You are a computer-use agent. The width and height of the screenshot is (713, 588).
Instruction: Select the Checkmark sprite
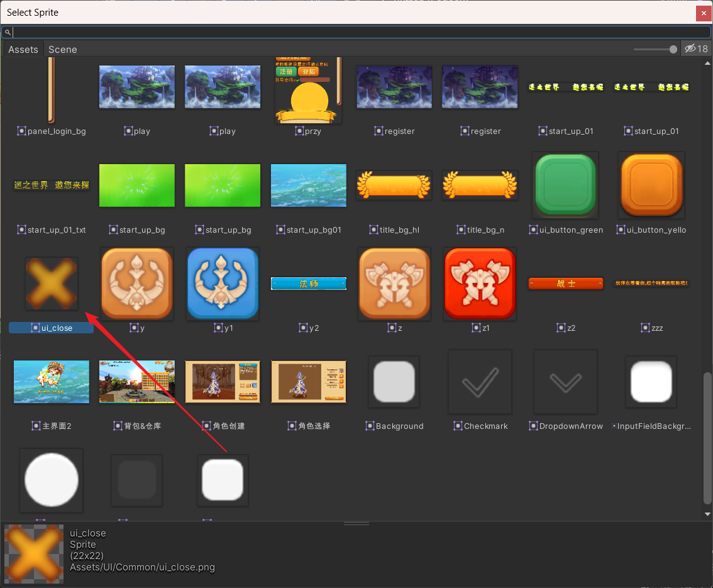tap(480, 382)
